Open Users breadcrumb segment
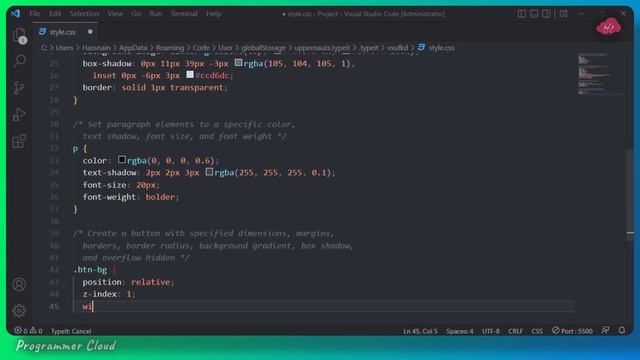Image resolution: width=640 pixels, height=360 pixels. [64, 48]
